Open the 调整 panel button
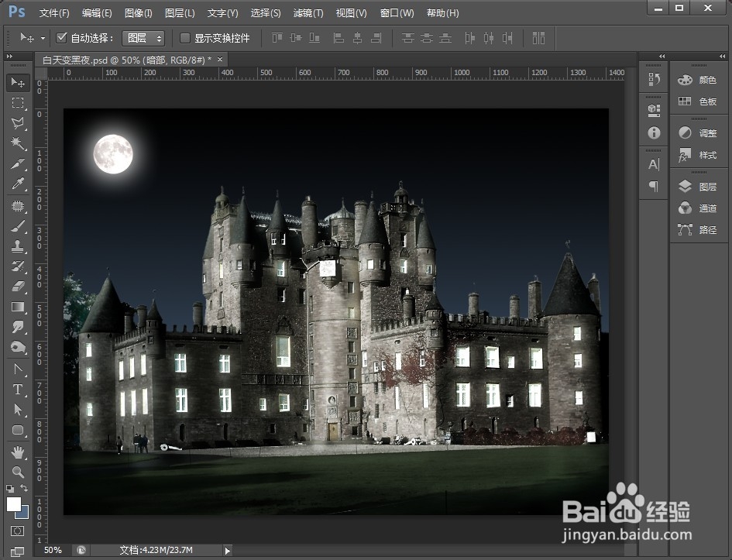The width and height of the screenshot is (732, 560). tap(698, 133)
